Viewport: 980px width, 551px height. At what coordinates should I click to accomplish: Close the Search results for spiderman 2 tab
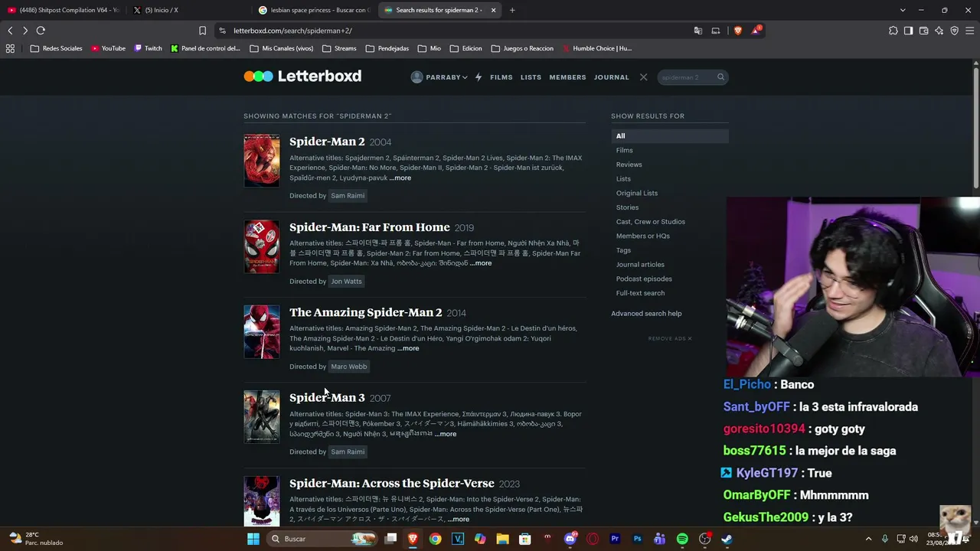click(x=493, y=10)
